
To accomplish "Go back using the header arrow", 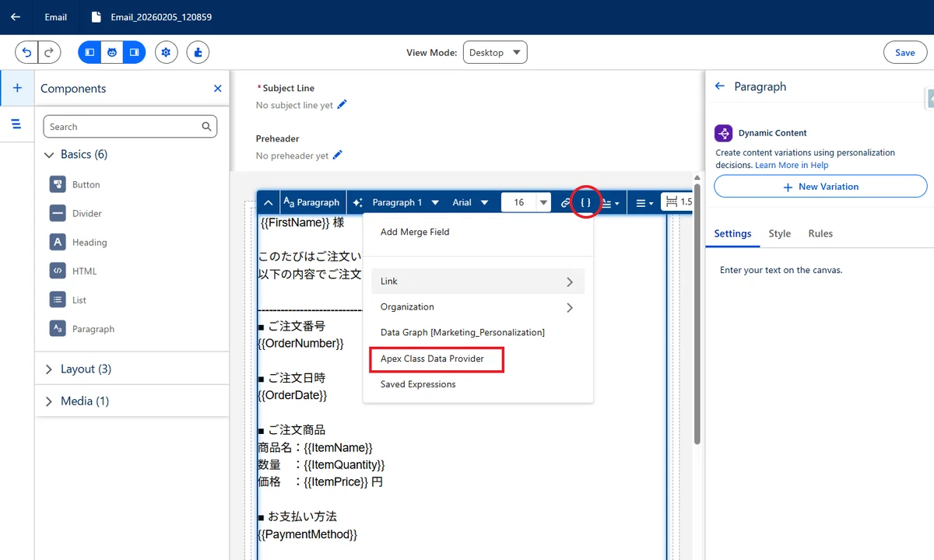I will 16,16.
